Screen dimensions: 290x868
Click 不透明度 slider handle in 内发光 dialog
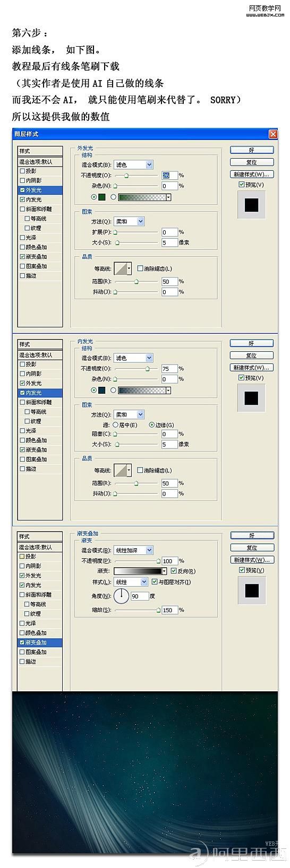148,369
